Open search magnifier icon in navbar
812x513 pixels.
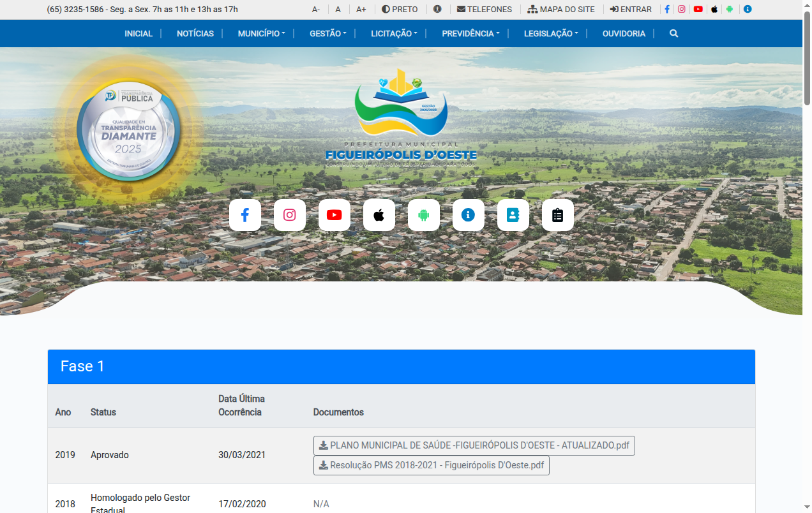(673, 33)
